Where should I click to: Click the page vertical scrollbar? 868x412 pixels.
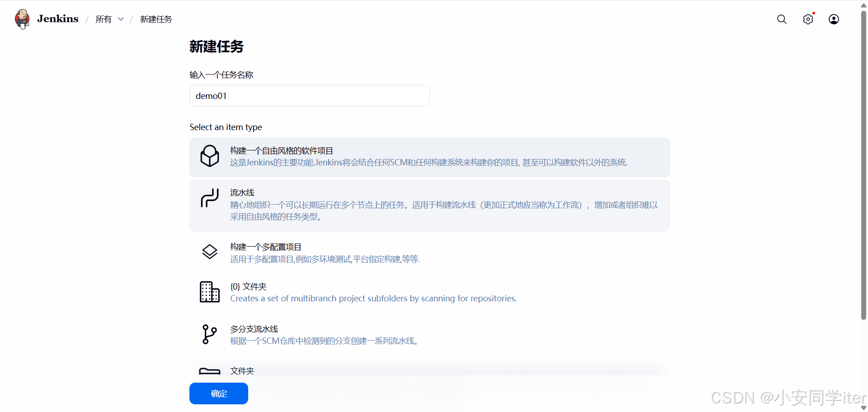[863, 163]
